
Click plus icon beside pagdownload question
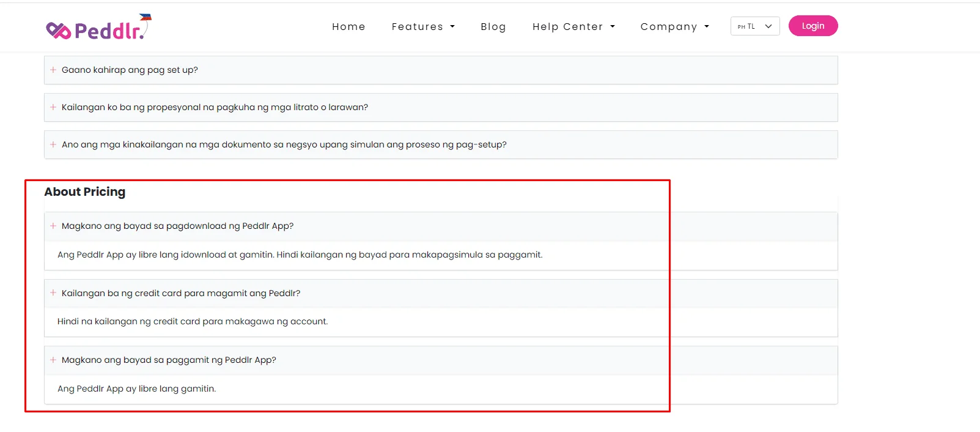53,226
